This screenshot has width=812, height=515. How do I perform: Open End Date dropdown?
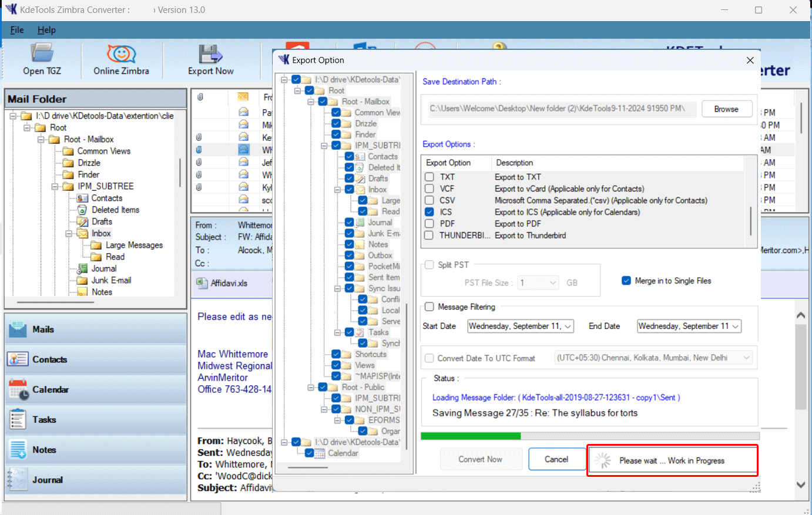pyautogui.click(x=735, y=326)
